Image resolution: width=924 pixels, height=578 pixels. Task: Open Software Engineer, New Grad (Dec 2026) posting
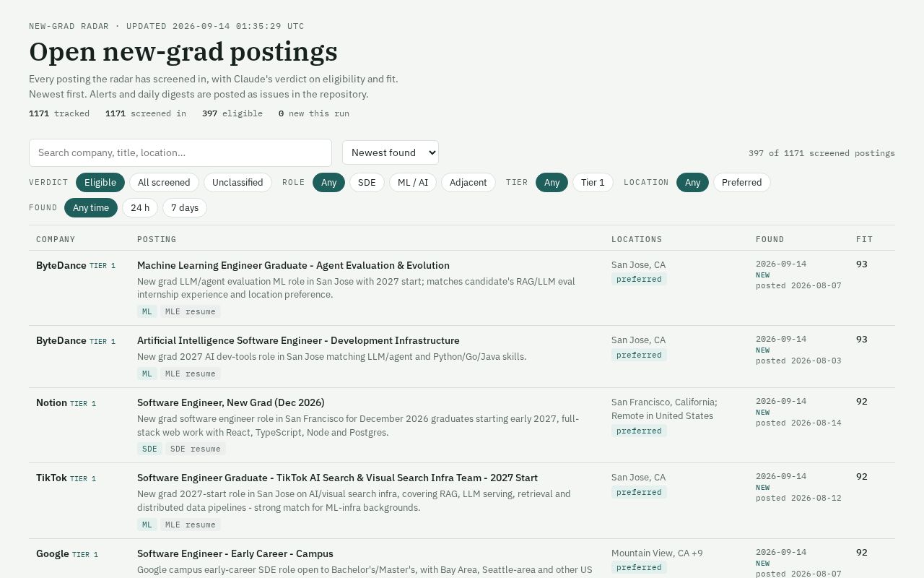[x=231, y=402]
